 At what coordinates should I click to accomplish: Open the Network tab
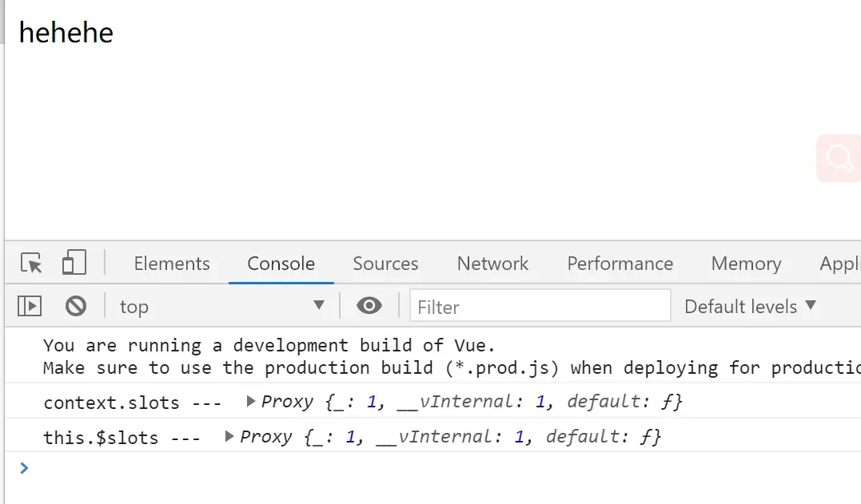(492, 264)
